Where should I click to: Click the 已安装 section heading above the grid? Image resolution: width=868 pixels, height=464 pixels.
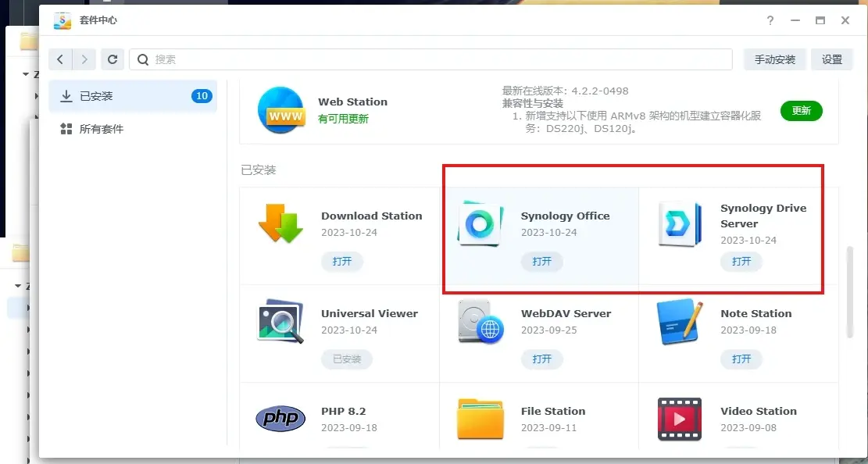[x=259, y=170]
